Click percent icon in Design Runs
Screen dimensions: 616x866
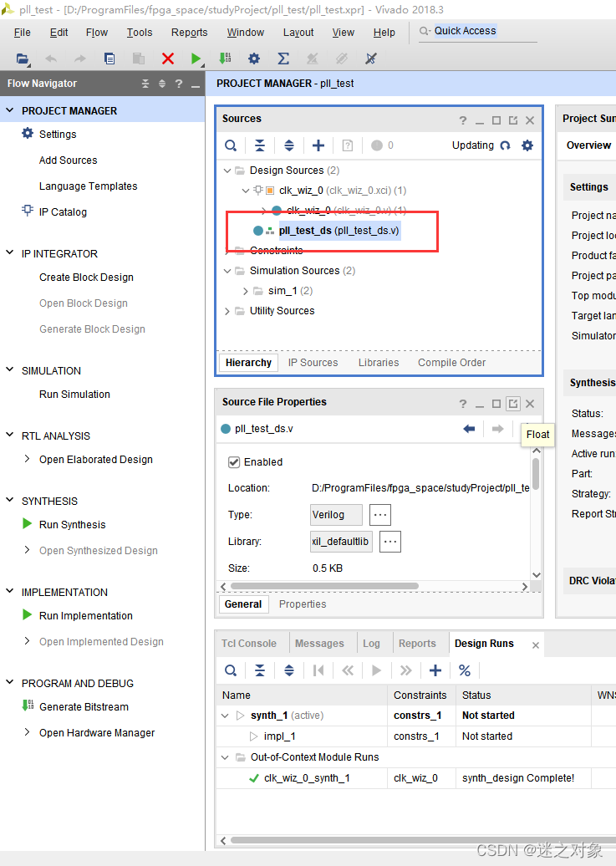tap(465, 670)
